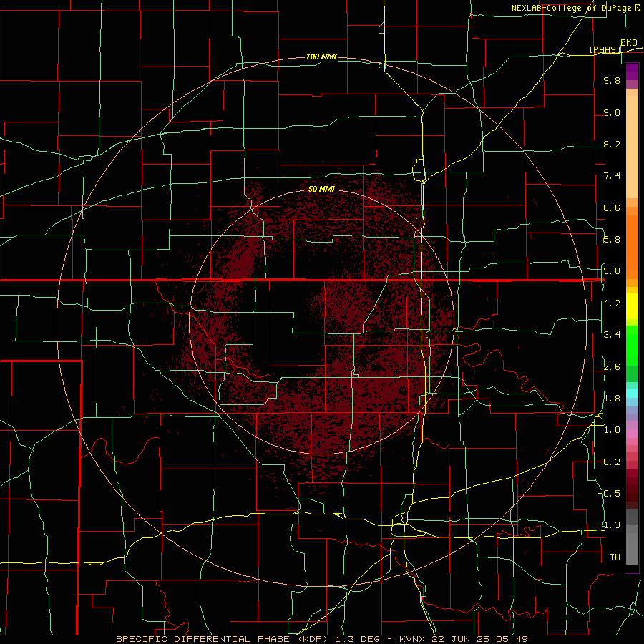Viewport: 644px width, 644px height.
Task: Select the yellow color bar segment
Action: (632, 306)
